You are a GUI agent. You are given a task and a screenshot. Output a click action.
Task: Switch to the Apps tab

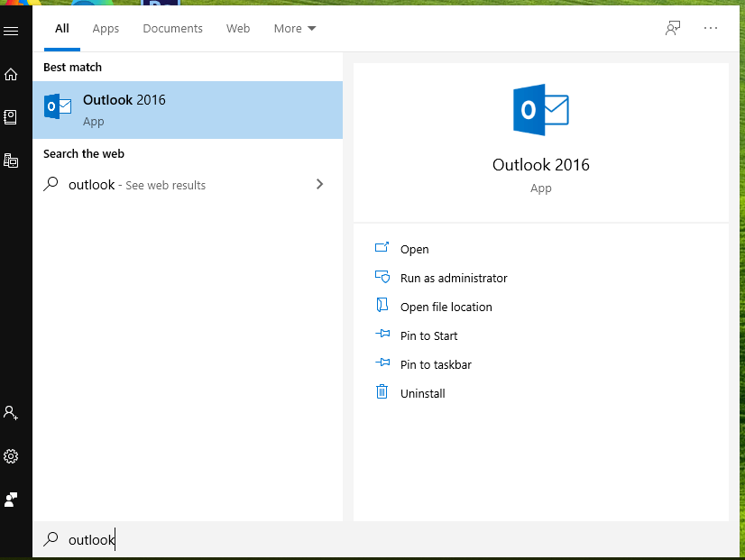pos(106,29)
